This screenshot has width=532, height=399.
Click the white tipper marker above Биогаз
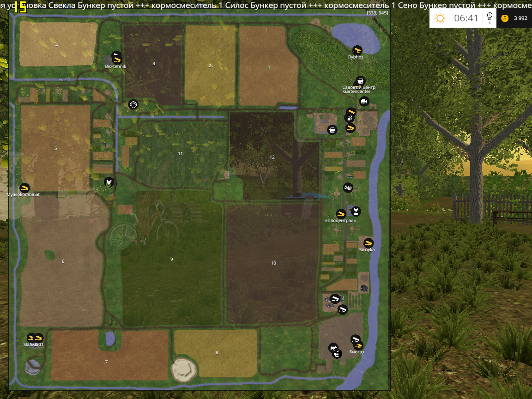355,339
